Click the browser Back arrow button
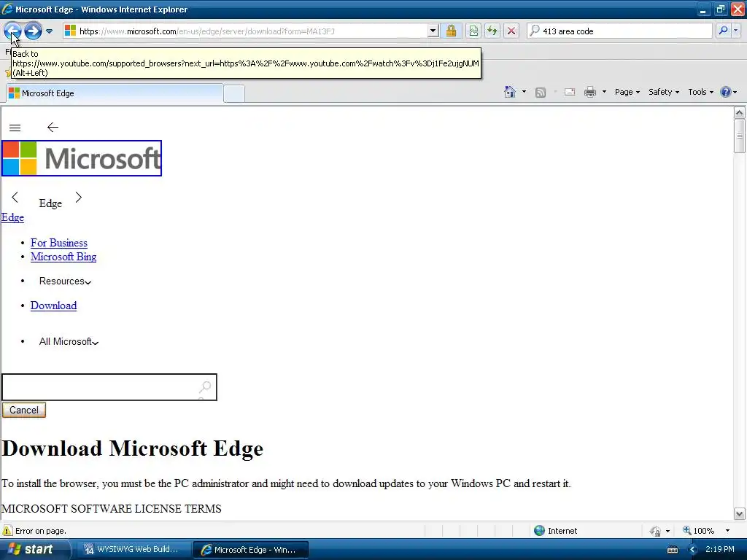Screen dimensions: 747x560 pos(12,31)
